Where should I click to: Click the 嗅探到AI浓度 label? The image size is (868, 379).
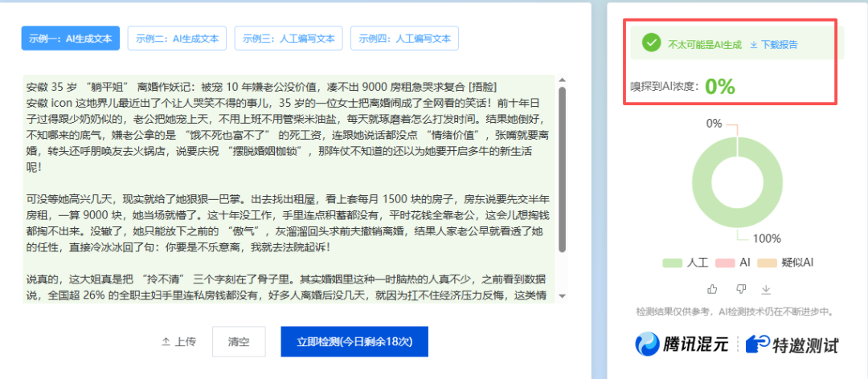(x=665, y=87)
